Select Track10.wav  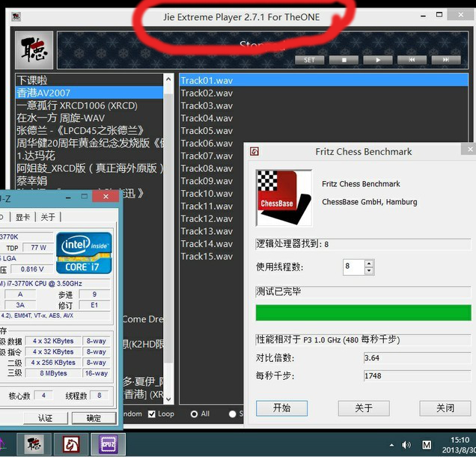tap(211, 194)
